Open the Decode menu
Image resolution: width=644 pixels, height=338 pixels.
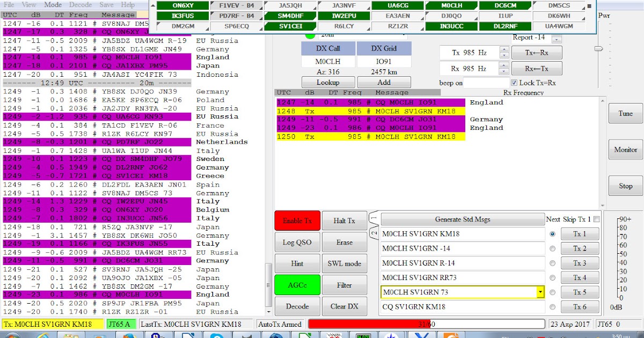pyautogui.click(x=80, y=5)
